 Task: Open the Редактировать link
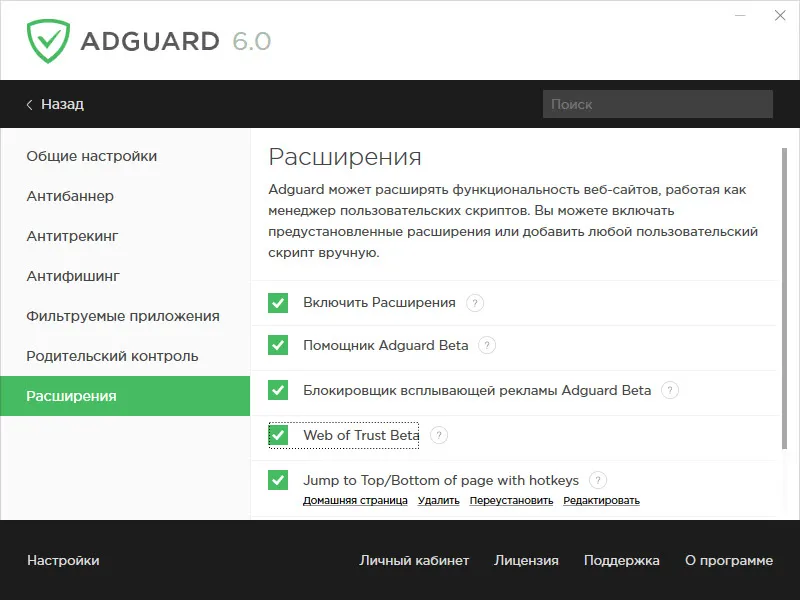(x=602, y=501)
